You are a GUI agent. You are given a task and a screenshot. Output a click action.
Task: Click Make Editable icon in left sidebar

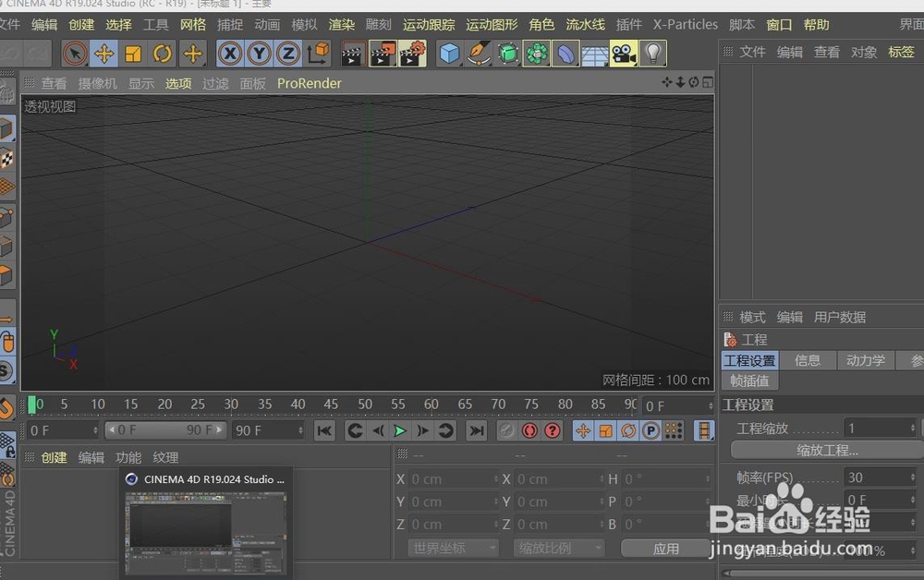point(6,91)
